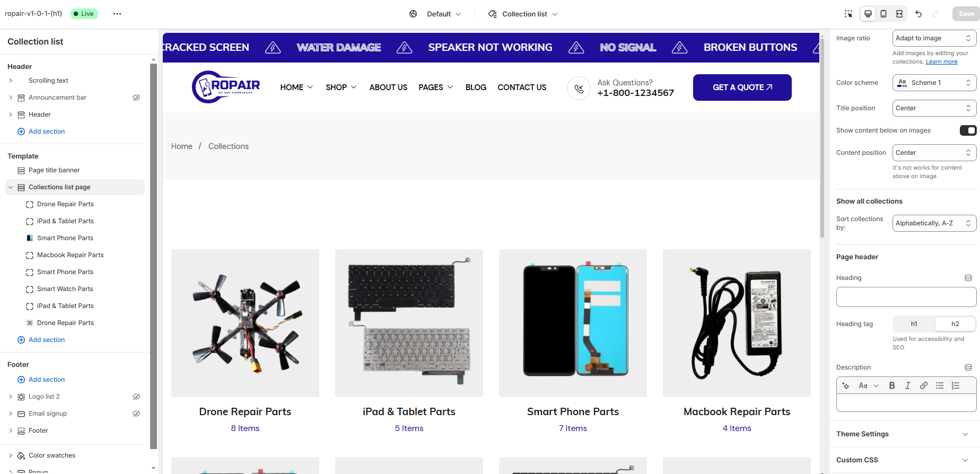Image resolution: width=980 pixels, height=474 pixels.
Task: Click the italic formatting icon in Description
Action: (907, 385)
